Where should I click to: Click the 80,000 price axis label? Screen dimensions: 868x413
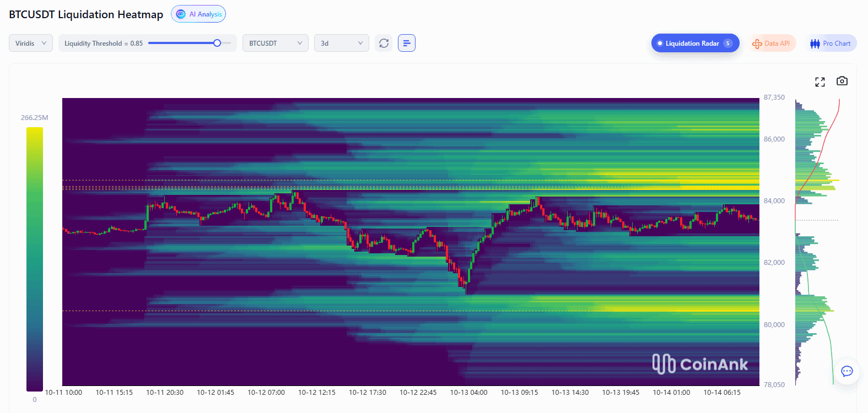[x=774, y=325]
